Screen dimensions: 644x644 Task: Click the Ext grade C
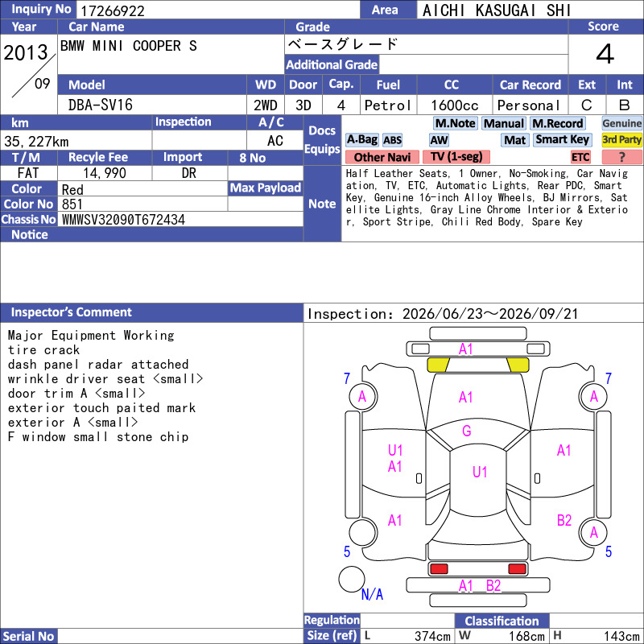(x=587, y=105)
